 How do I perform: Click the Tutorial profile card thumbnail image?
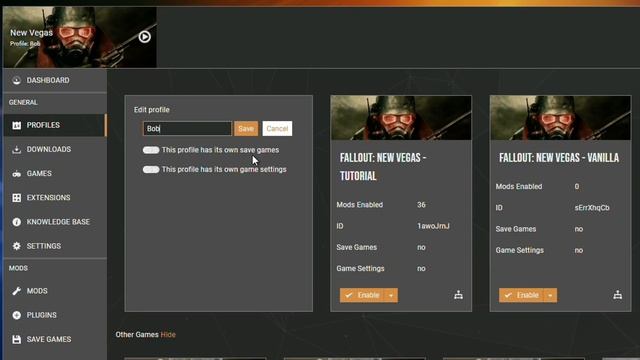(401, 118)
